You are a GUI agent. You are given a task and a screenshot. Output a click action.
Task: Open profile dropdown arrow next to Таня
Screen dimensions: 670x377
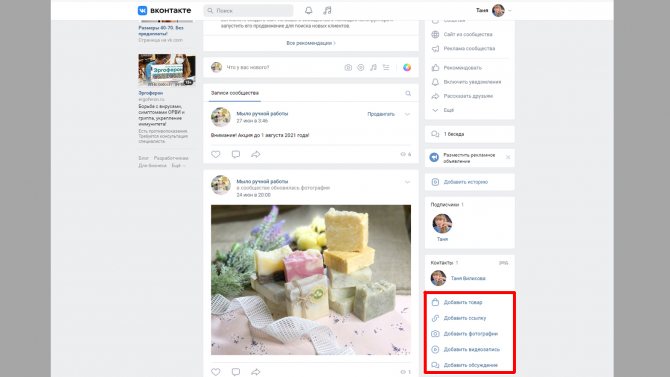(x=510, y=10)
